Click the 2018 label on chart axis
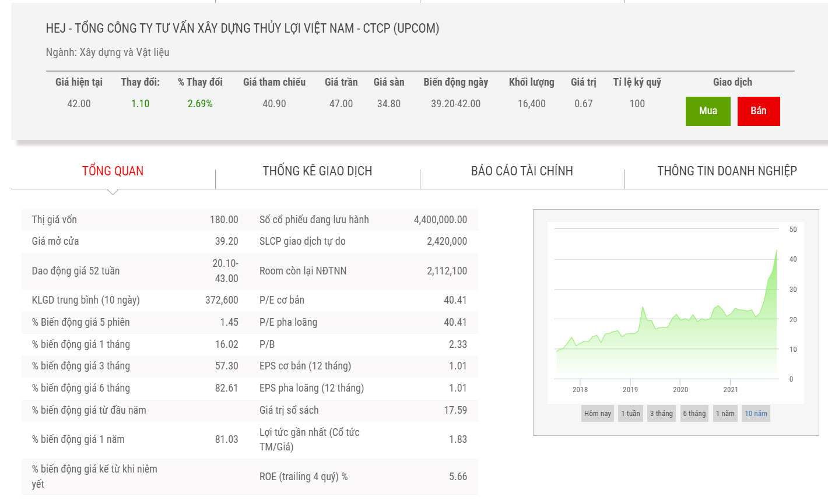Screen dimensions: 828x504 point(580,390)
